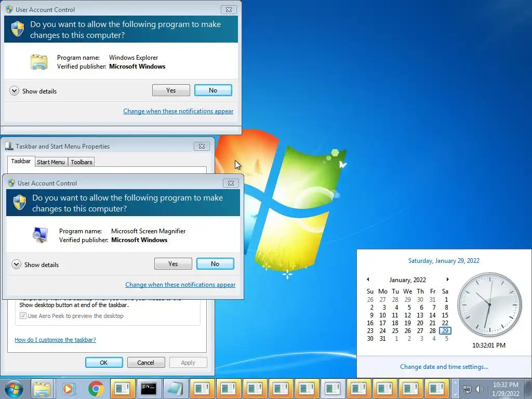
Task: Open Change date and time settings link
Action: (x=444, y=367)
